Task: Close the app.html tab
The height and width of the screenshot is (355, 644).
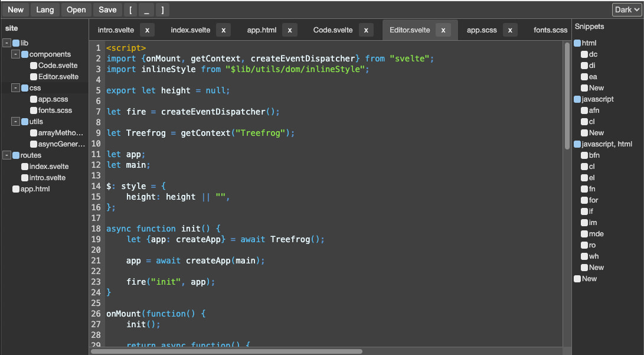Action: 290,30
